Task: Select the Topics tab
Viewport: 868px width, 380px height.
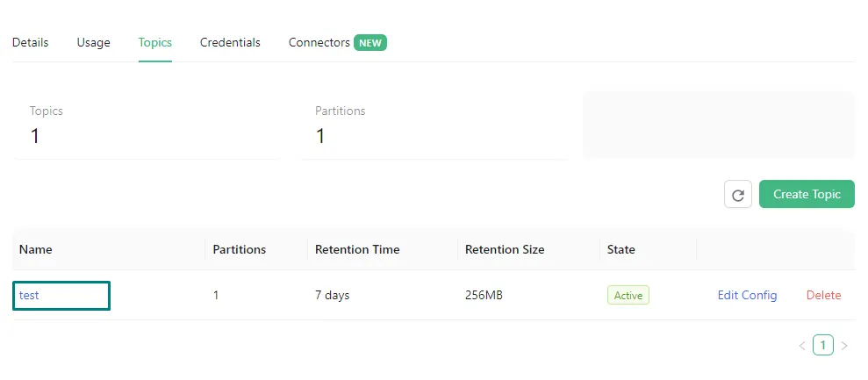Action: 154,42
